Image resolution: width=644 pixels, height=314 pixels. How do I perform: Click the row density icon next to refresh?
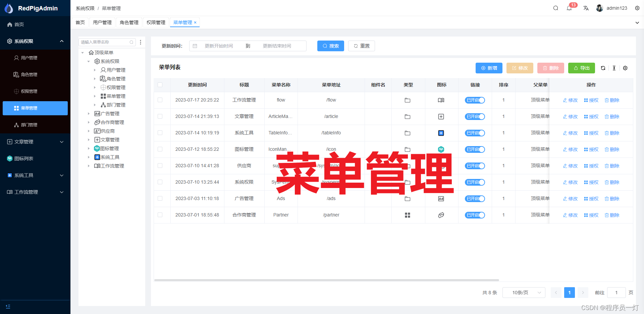pyautogui.click(x=614, y=68)
